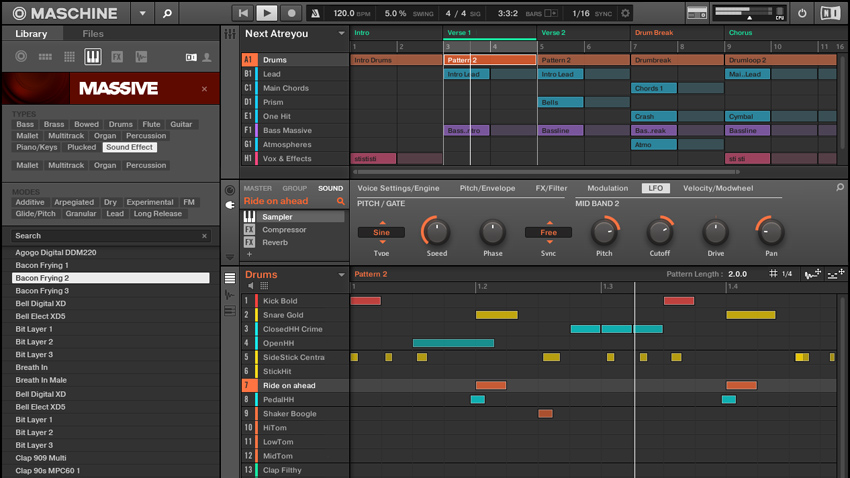The image size is (850, 478).
Task: Select the Compressor plug-in slot
Action: 293,230
